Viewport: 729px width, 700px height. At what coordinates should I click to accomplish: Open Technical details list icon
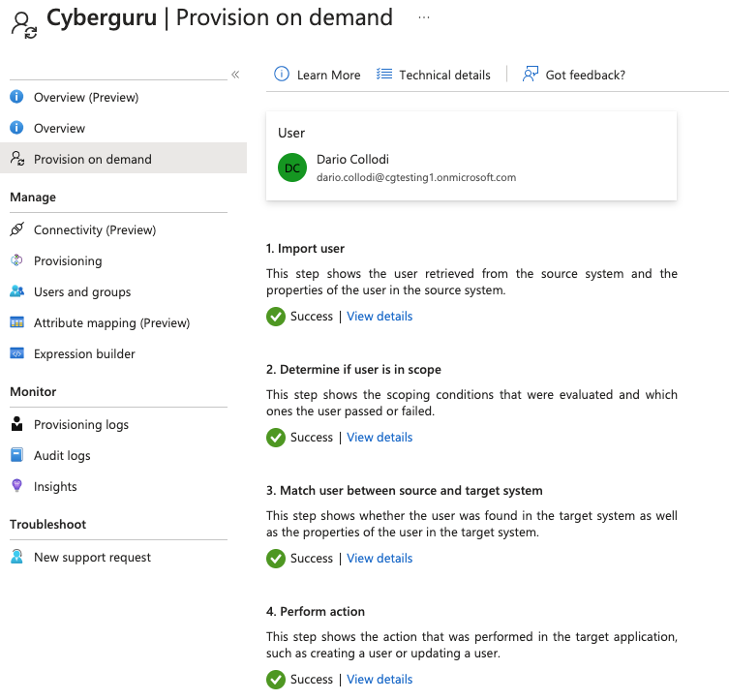384,74
